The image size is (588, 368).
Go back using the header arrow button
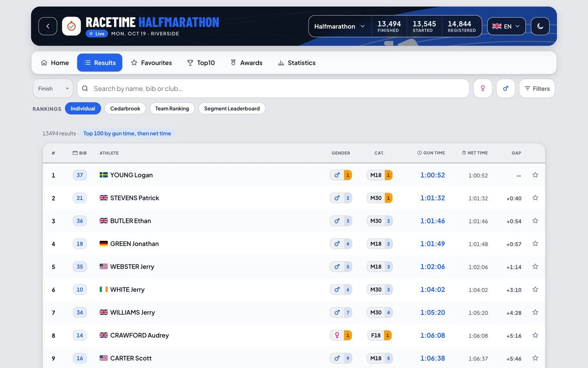coord(48,26)
